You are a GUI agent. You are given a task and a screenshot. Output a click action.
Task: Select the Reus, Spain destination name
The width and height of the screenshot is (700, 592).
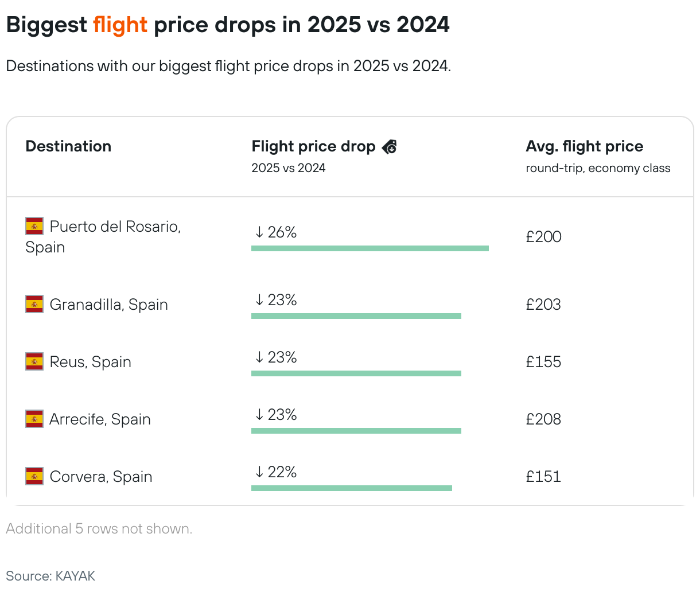click(91, 362)
